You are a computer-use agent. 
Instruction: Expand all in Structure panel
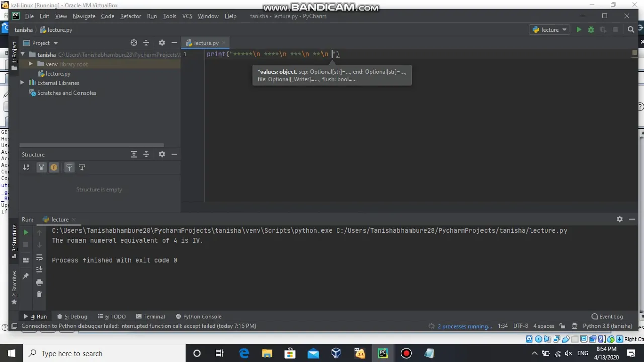tap(134, 154)
